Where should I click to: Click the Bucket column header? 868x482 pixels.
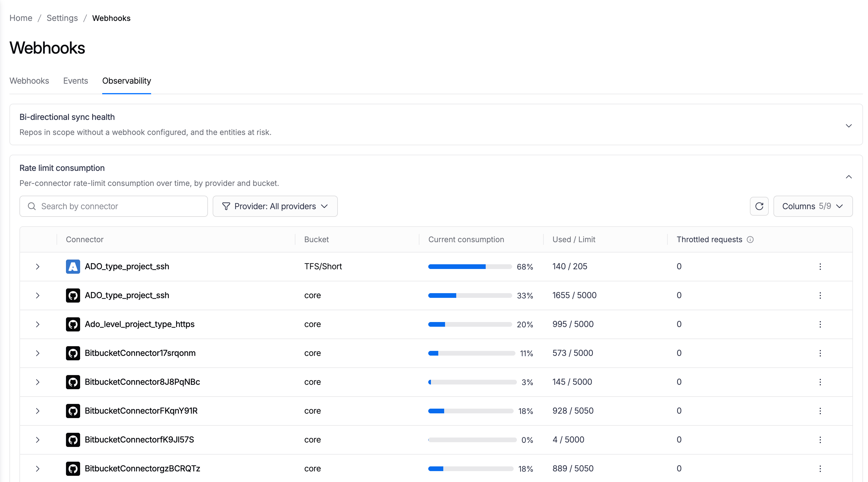pyautogui.click(x=316, y=239)
